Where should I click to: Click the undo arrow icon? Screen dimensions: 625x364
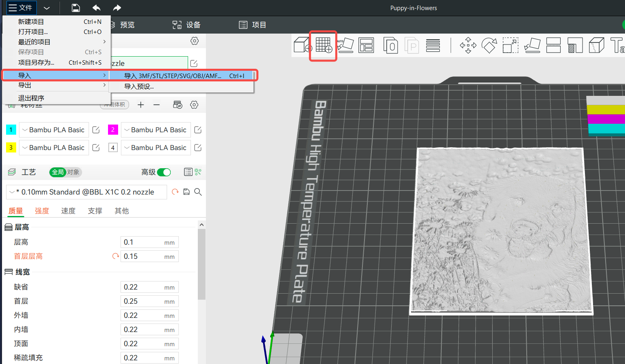click(96, 8)
